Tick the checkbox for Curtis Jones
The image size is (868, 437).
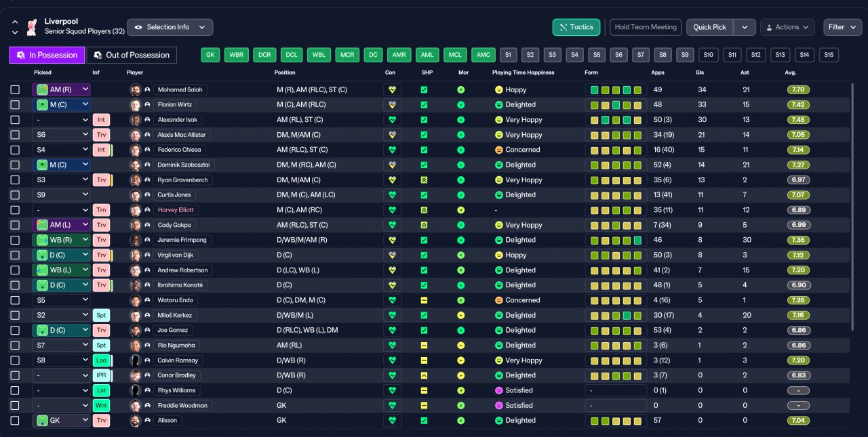coord(15,195)
